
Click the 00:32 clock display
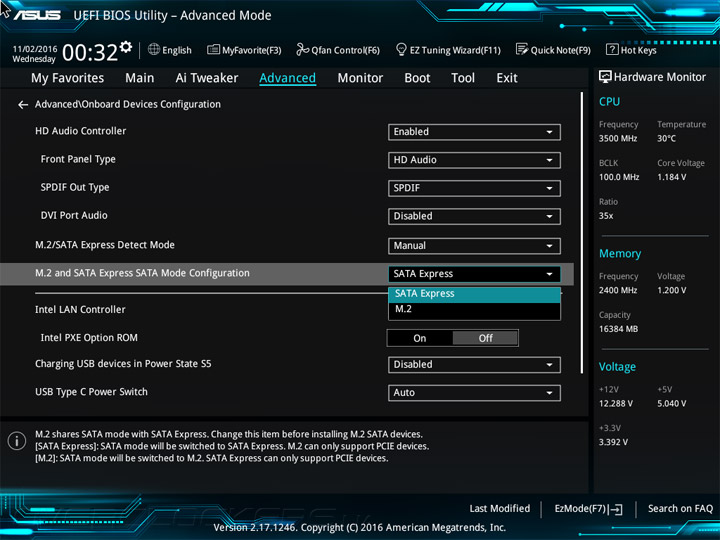tap(90, 52)
